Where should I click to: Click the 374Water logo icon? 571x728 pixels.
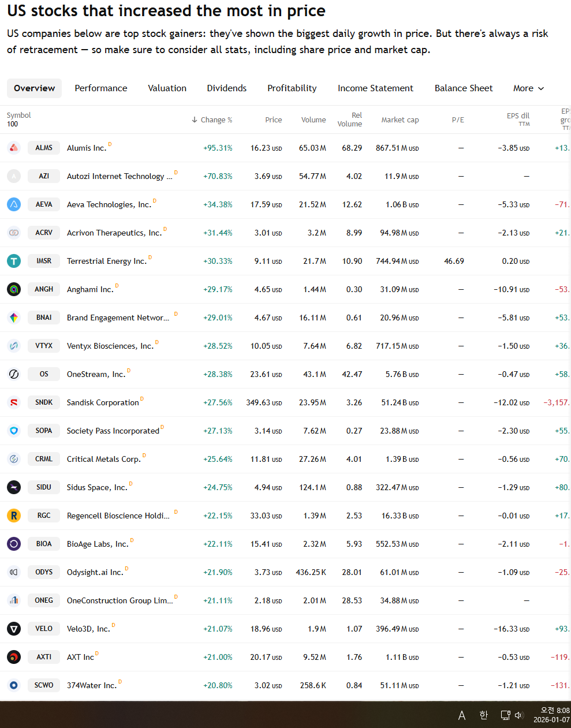point(14,685)
